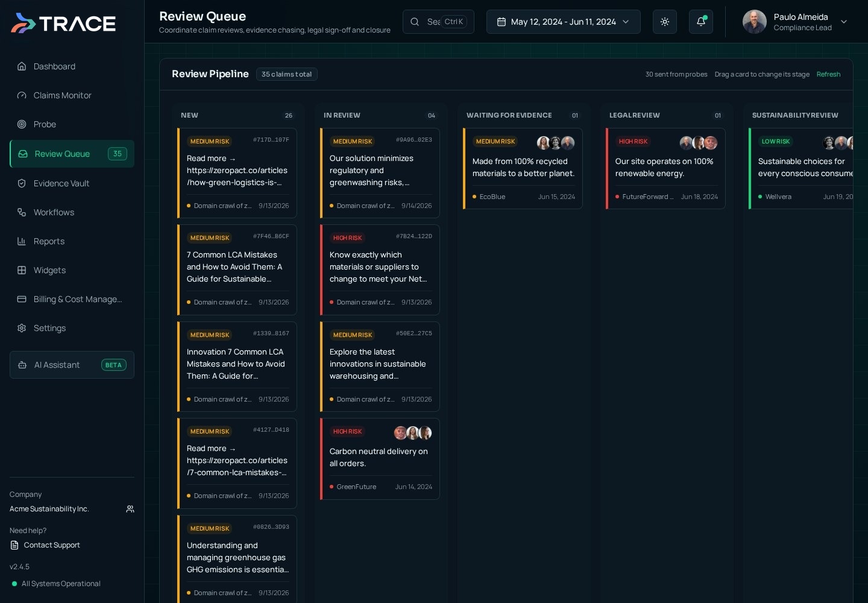Click the Acme Sustainability Inc. company name
This screenshot has height=603, width=868.
[49, 509]
